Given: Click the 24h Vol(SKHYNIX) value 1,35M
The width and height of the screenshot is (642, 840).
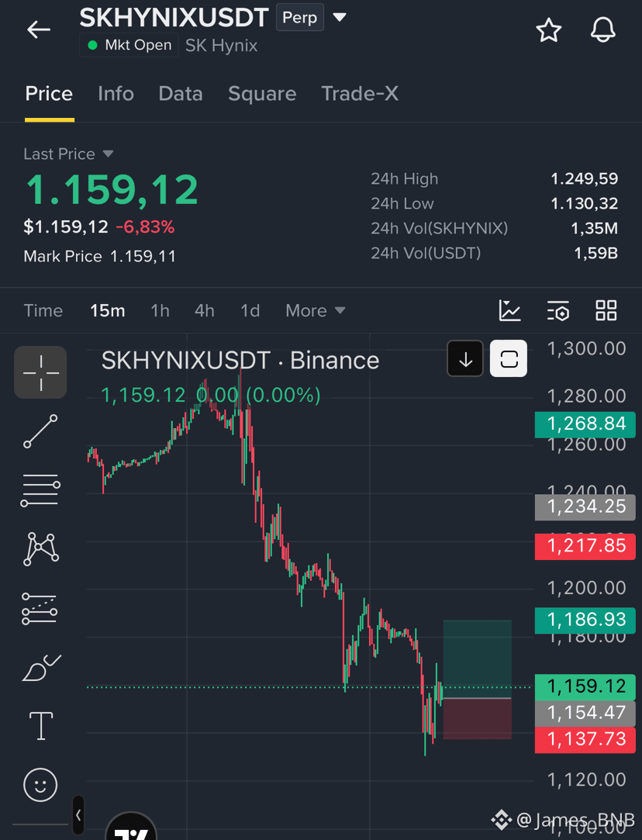Looking at the screenshot, I should pos(595,228).
